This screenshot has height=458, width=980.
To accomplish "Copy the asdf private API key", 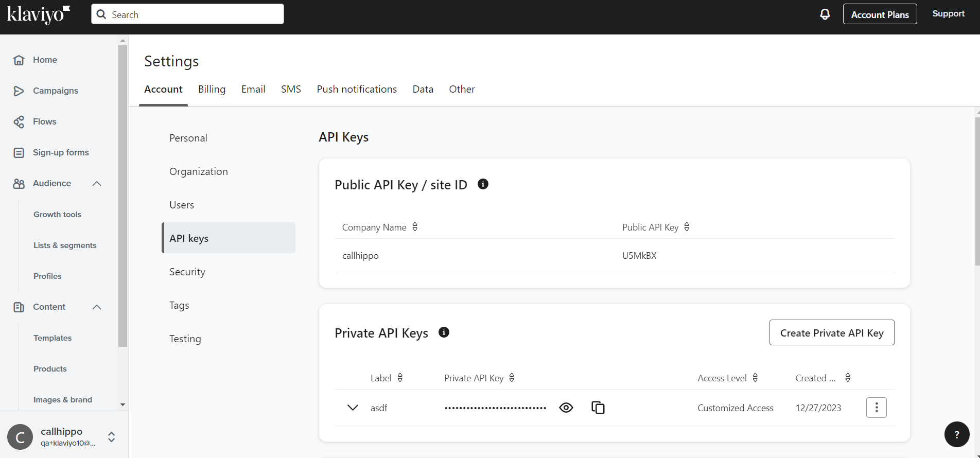I will (598, 408).
